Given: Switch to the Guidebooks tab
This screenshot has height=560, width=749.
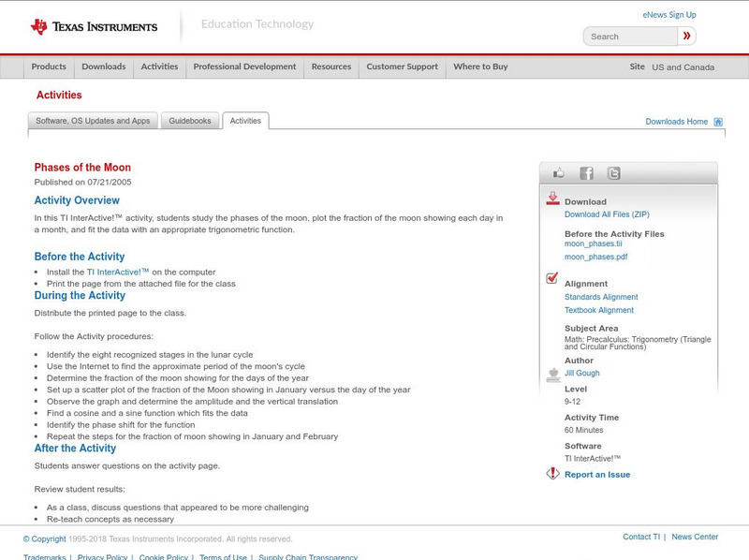Looking at the screenshot, I should coord(190,121).
